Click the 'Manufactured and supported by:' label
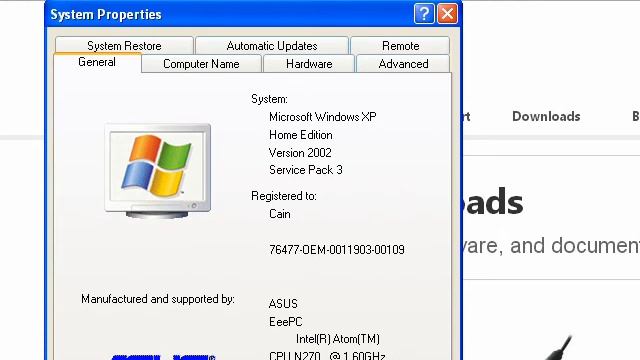 click(x=158, y=299)
